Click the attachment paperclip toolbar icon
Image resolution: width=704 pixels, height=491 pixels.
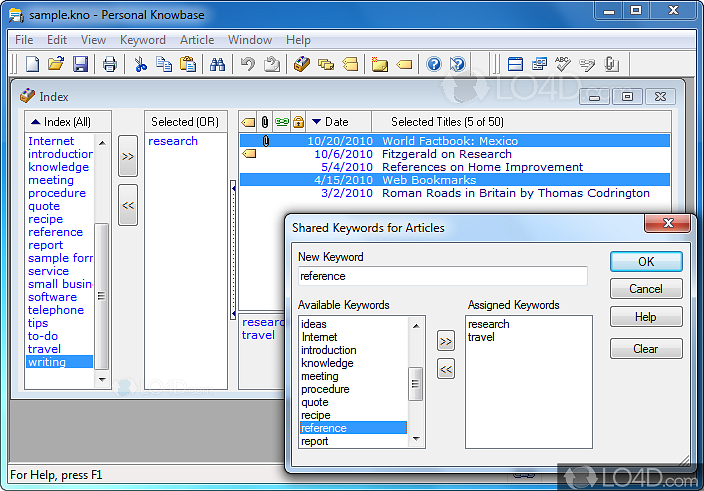coord(611,65)
